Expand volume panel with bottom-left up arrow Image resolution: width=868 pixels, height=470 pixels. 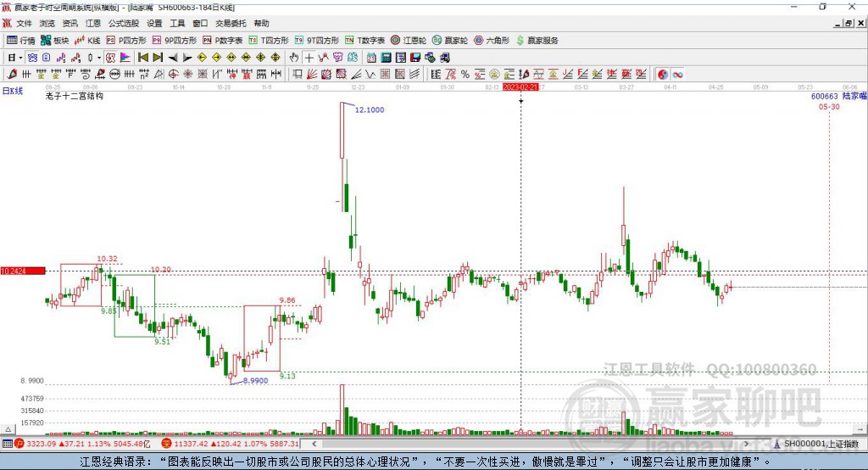(8, 429)
